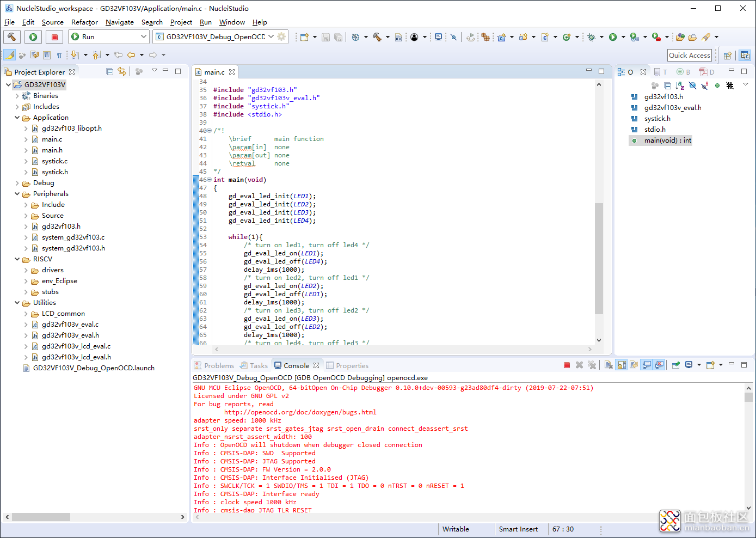Click the New wizard toolbar icon
Viewport: 756px width, 538px height.
[304, 37]
